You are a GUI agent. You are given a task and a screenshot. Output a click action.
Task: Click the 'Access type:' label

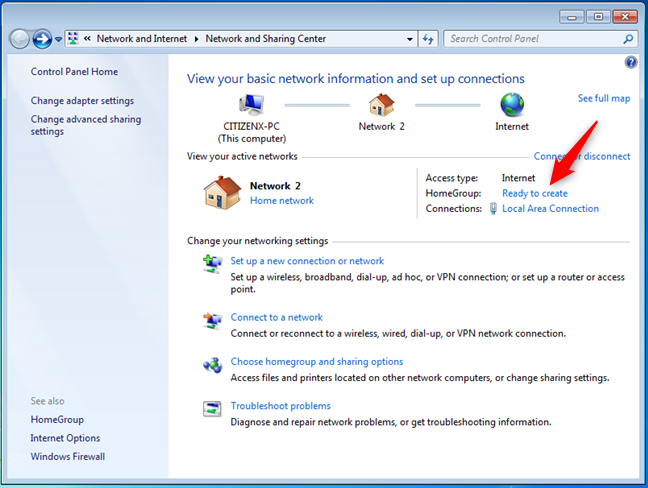(x=452, y=178)
